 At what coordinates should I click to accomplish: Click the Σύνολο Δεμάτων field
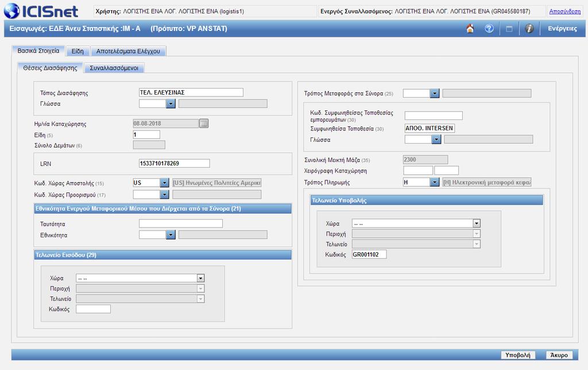tap(149, 145)
